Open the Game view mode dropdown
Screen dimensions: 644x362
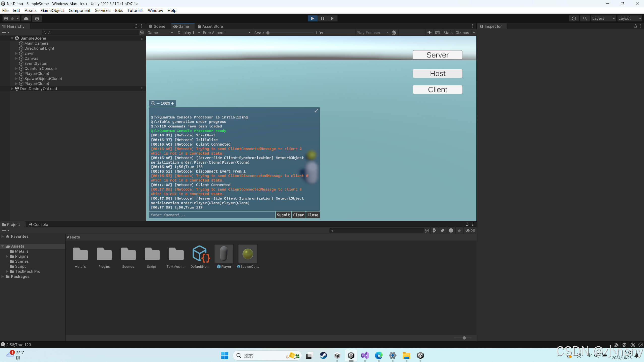tap(160, 33)
